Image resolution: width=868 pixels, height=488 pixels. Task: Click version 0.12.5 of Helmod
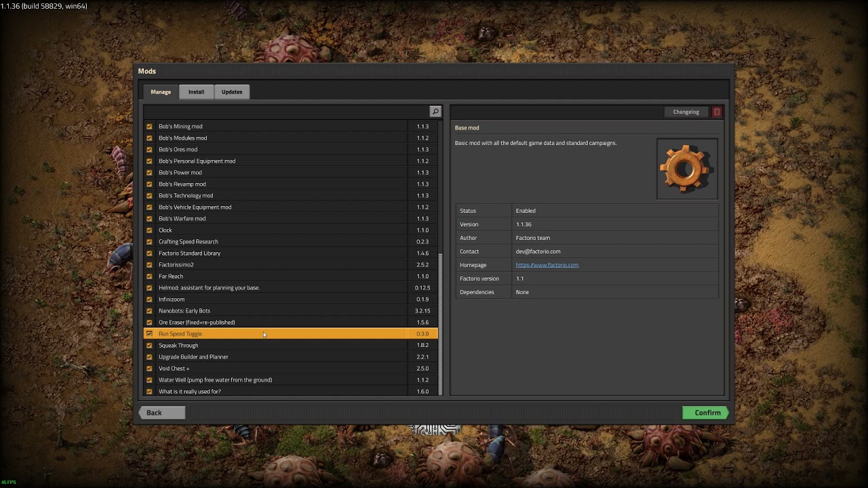(422, 288)
